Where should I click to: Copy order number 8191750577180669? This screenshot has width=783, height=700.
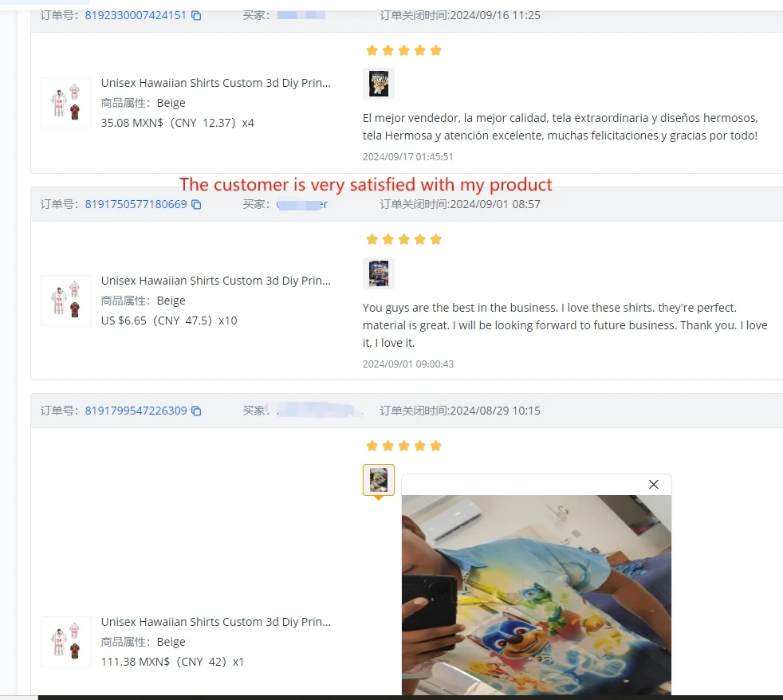click(x=196, y=204)
